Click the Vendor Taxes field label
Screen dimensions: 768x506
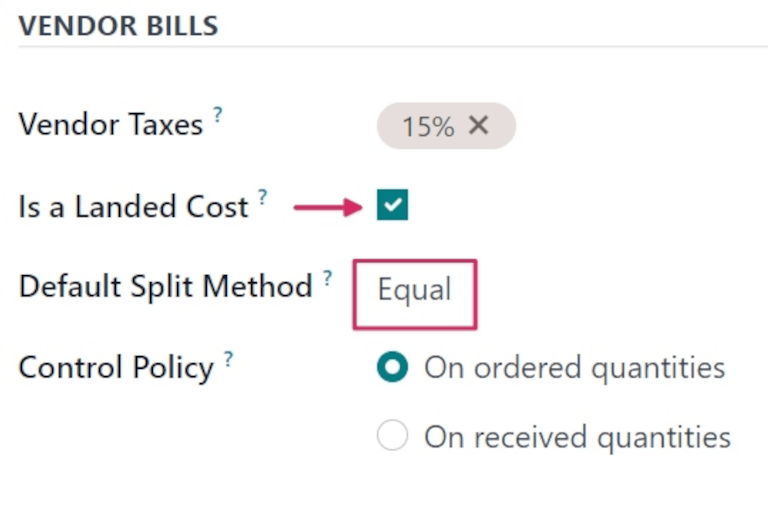tap(111, 125)
